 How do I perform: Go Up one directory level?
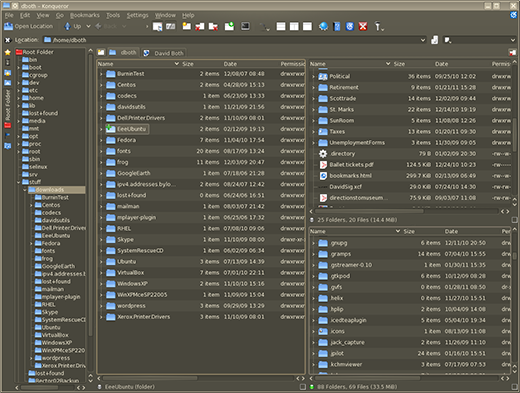[73, 26]
